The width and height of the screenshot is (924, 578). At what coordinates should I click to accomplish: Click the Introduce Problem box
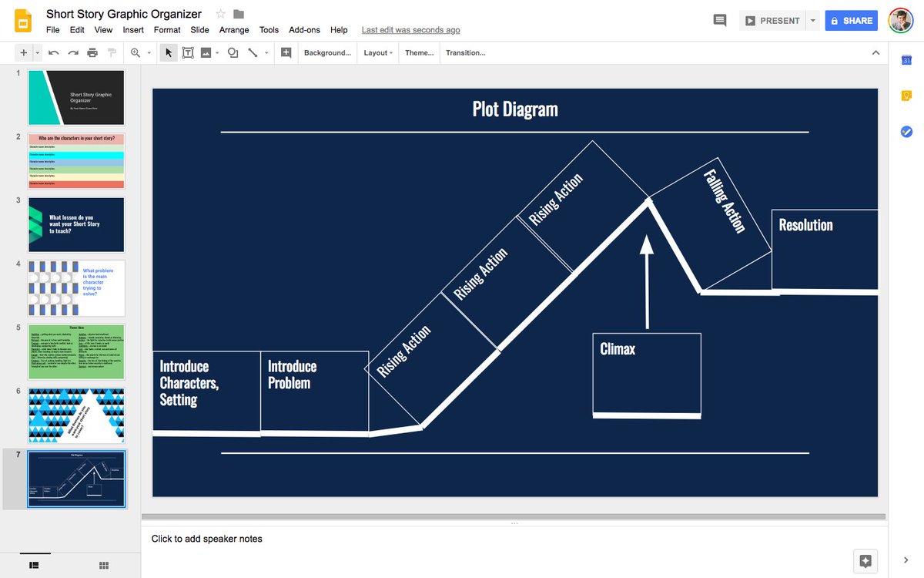click(314, 391)
